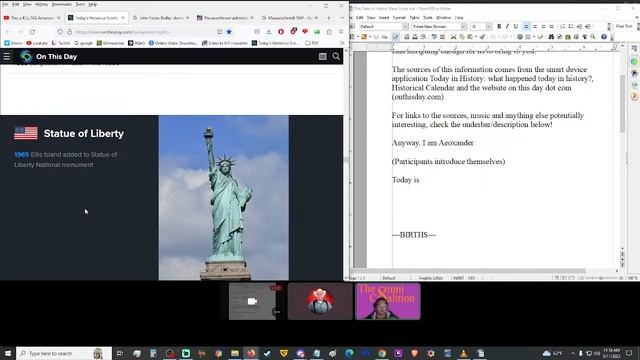
Task: Click Cut scissors icon in Writer
Action: pyautogui.click(x=453, y=37)
